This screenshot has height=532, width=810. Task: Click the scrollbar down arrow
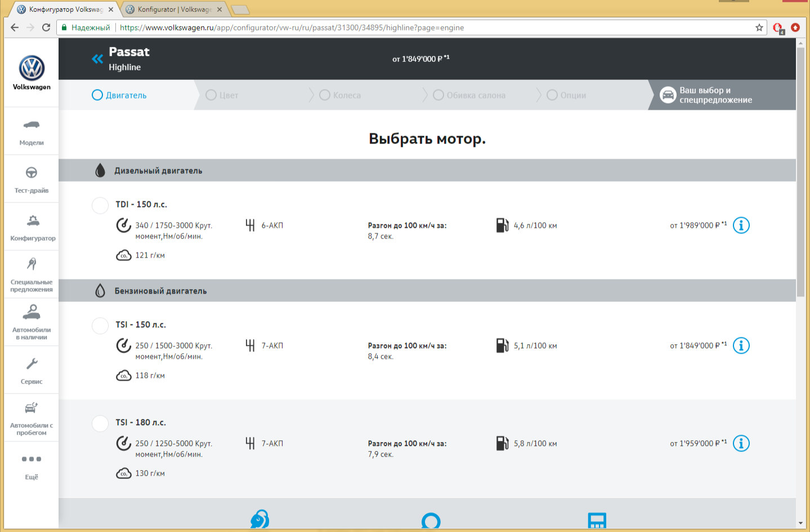800,523
